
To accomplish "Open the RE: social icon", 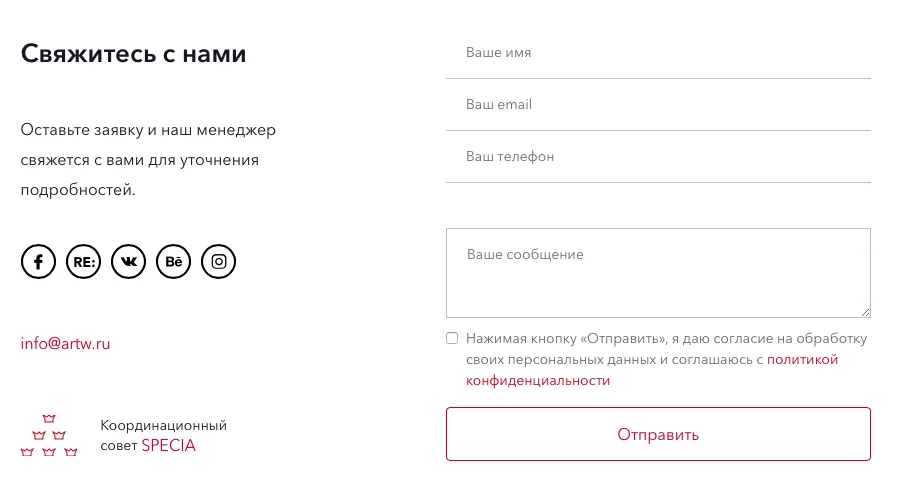I will tap(83, 261).
